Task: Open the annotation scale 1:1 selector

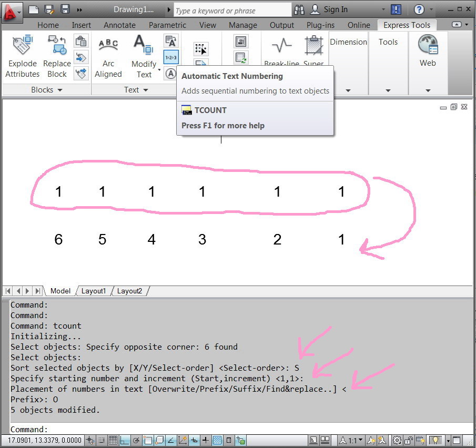Action: [x=352, y=440]
